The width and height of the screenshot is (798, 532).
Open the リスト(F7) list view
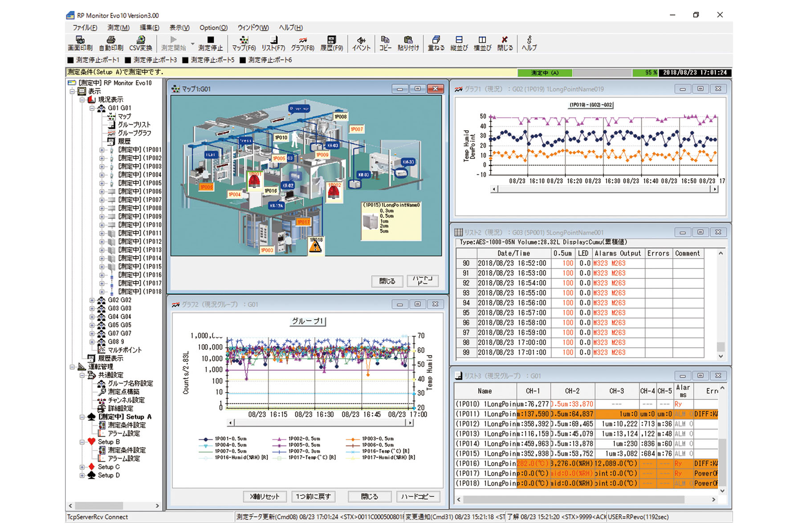tap(273, 43)
